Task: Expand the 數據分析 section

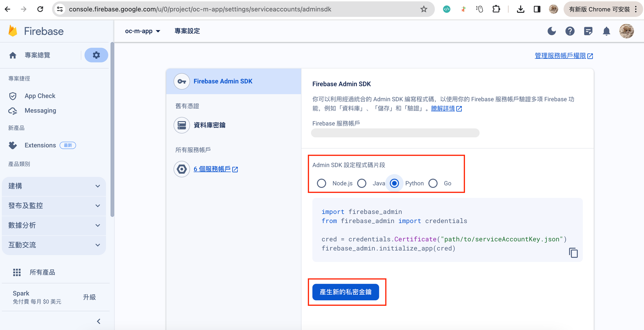Action: coord(54,226)
